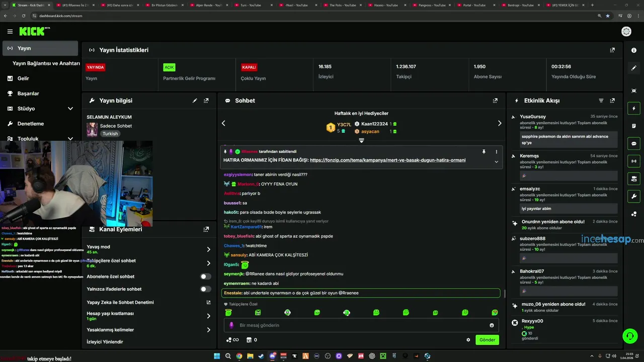This screenshot has width=644, height=362.
Task: Open the fonzip.com donation link
Action: tap(387, 160)
